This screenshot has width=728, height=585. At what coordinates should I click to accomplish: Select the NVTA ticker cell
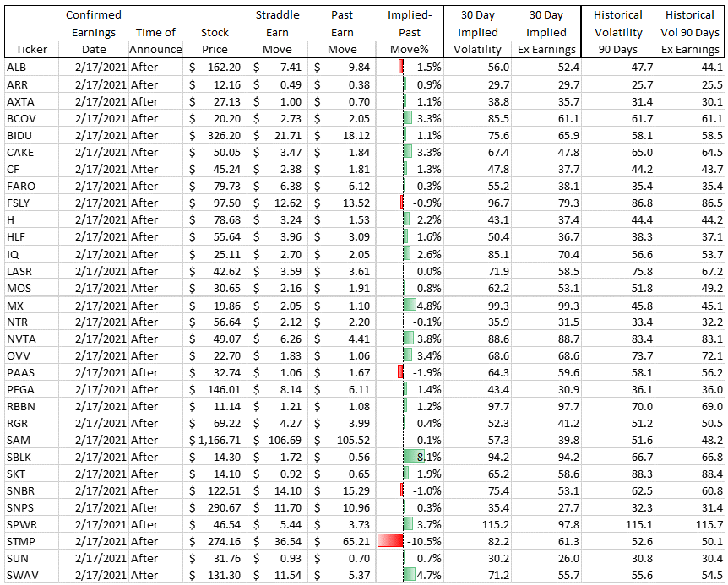(31, 339)
